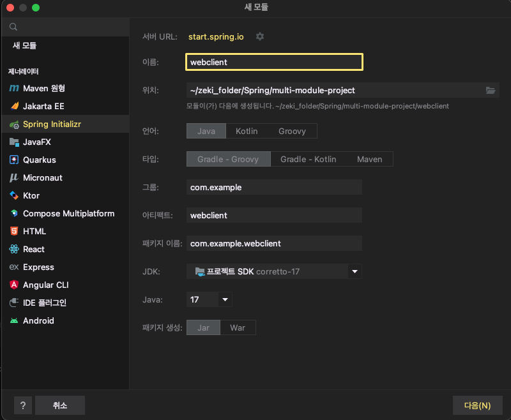Click the Micronaut mu icon

point(13,178)
